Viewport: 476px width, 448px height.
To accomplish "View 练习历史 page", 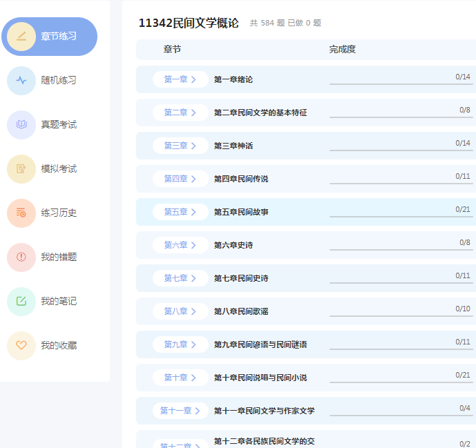I will coord(59,213).
